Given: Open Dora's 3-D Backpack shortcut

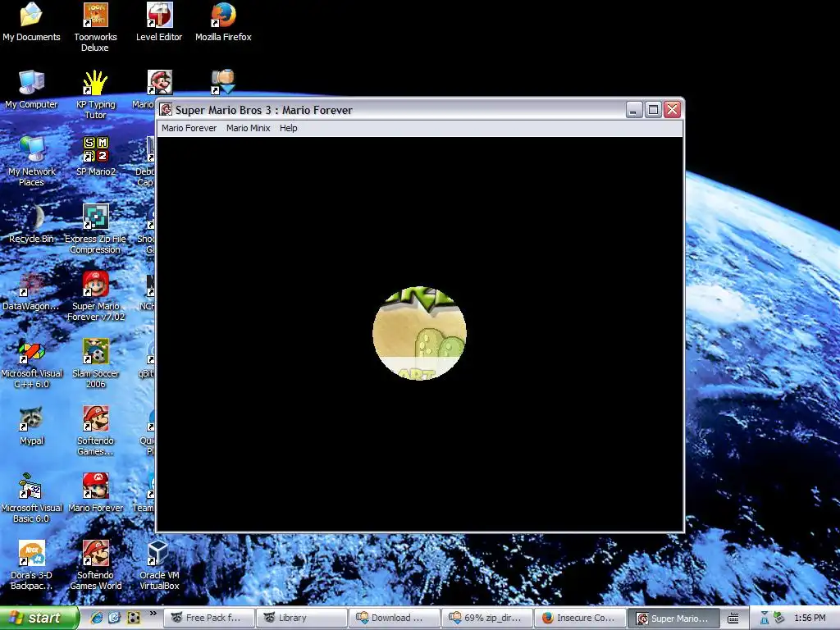Looking at the screenshot, I should pos(31,565).
